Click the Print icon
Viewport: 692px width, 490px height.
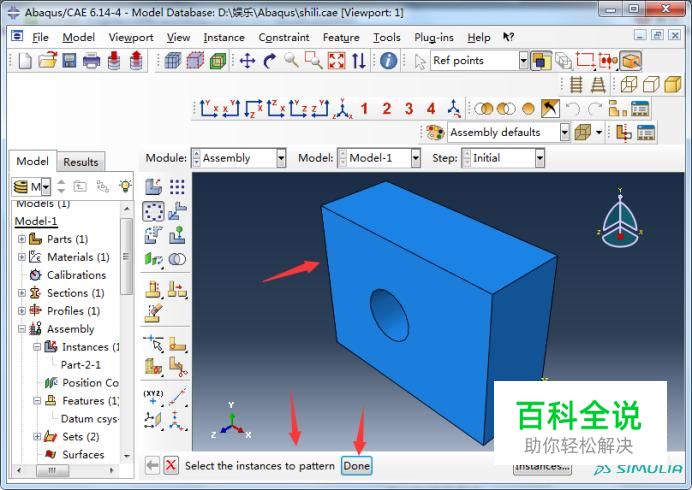coord(91,60)
